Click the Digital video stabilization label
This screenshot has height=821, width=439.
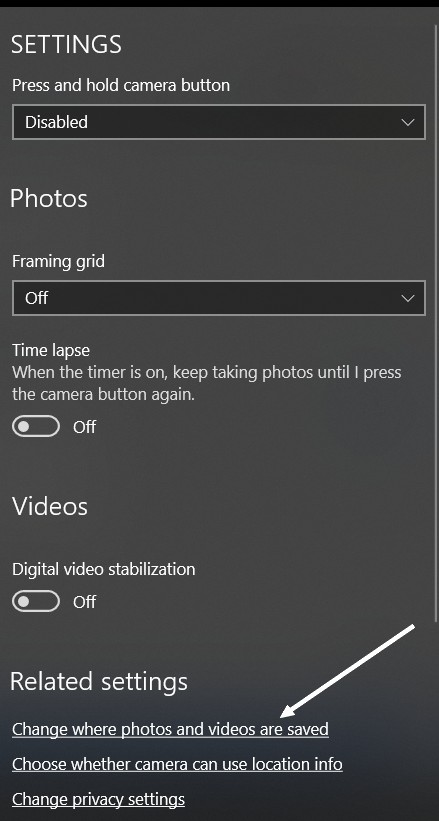coord(104,569)
